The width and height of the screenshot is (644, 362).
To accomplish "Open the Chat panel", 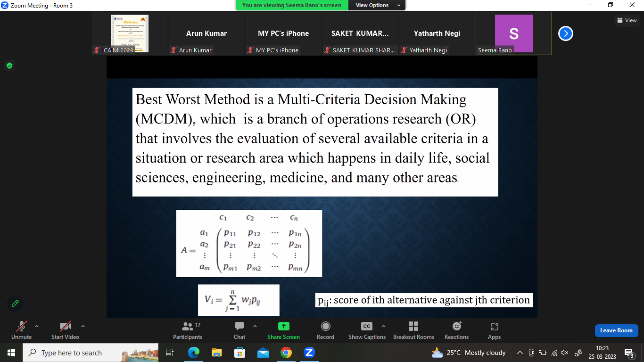I will [x=239, y=330].
